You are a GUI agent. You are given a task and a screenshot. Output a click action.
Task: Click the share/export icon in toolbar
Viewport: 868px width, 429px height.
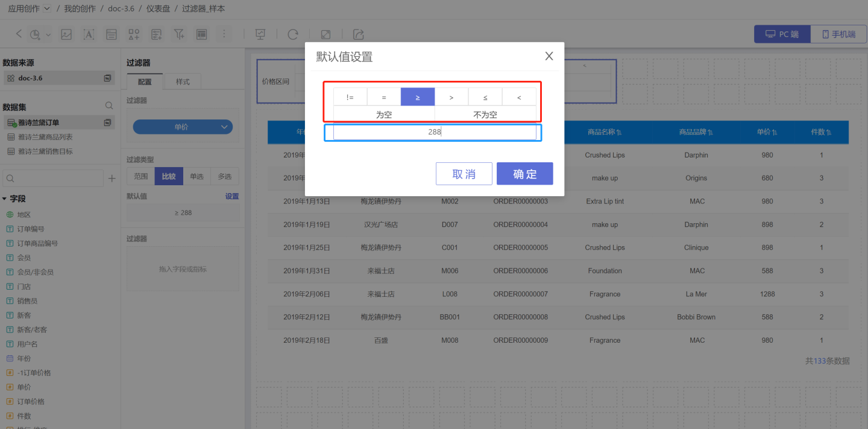point(359,34)
